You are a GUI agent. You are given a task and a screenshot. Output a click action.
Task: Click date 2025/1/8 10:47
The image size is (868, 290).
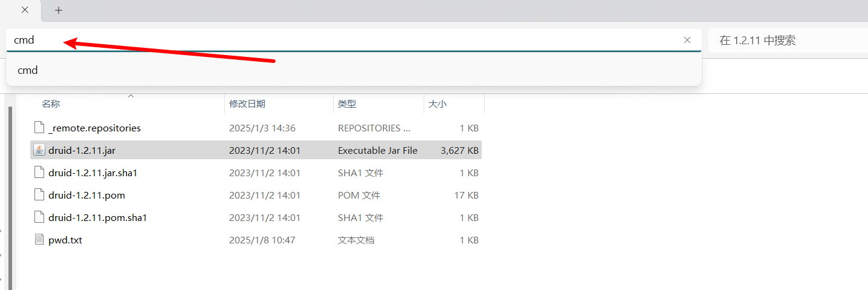point(262,240)
